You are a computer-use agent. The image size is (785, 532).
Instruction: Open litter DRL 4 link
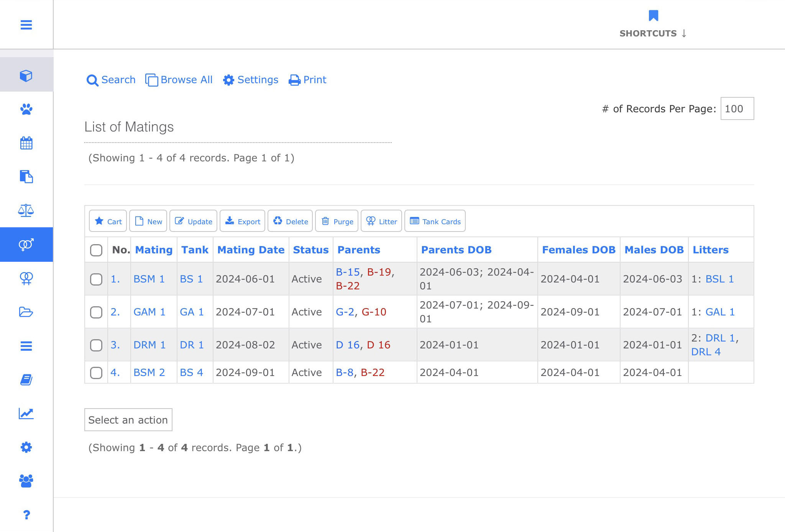pos(706,352)
